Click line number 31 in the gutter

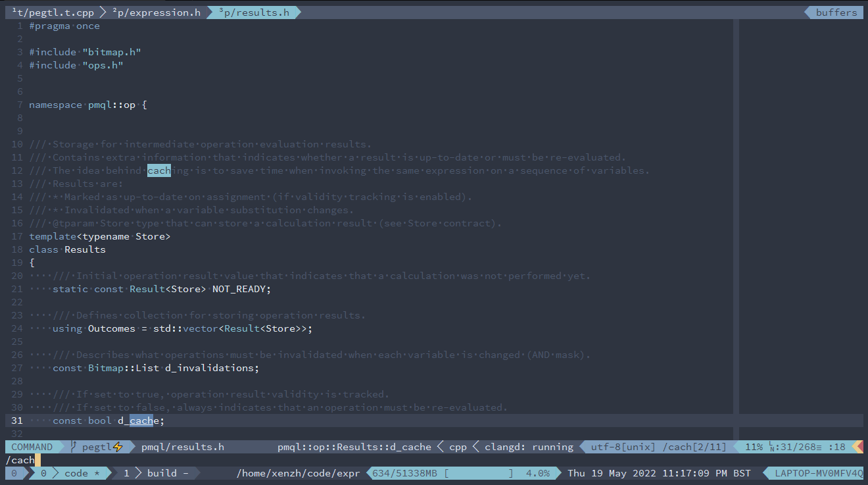[x=17, y=421]
